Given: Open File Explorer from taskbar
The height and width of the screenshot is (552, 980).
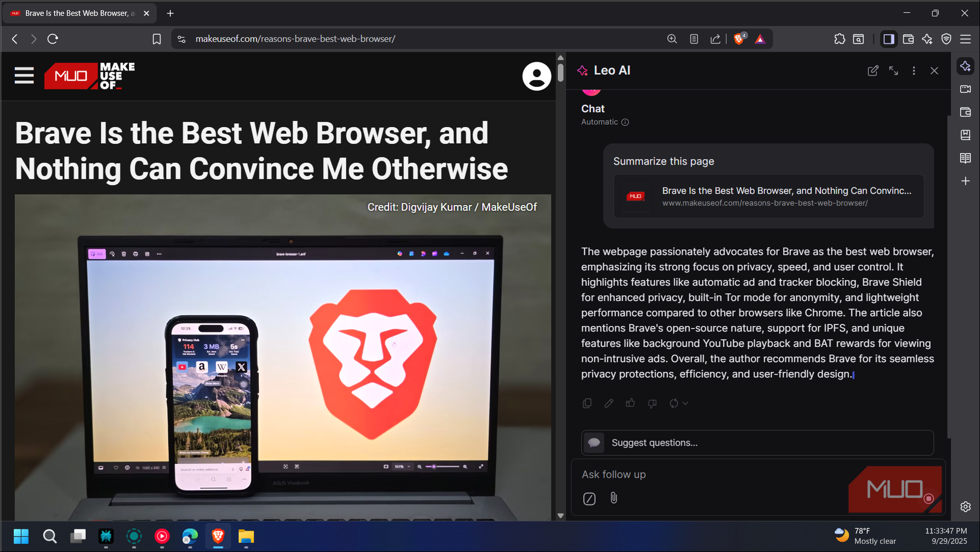Looking at the screenshot, I should (246, 537).
